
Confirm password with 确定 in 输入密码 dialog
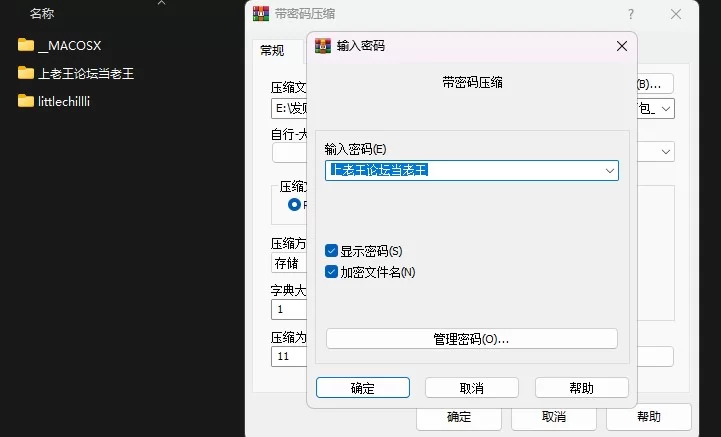[x=363, y=388]
